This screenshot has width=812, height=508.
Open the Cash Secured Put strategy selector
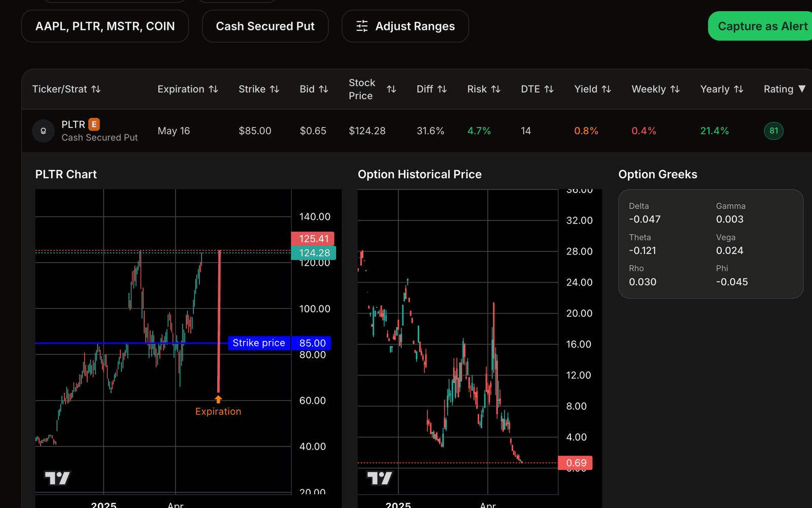[265, 26]
